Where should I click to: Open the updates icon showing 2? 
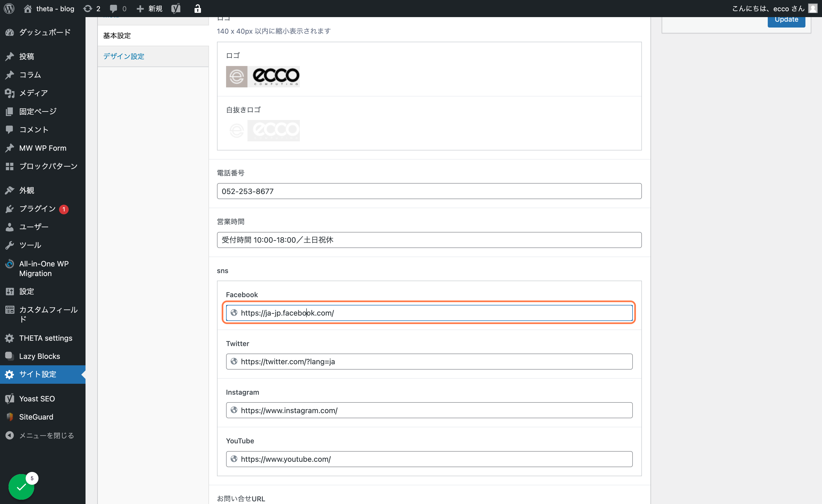[92, 8]
